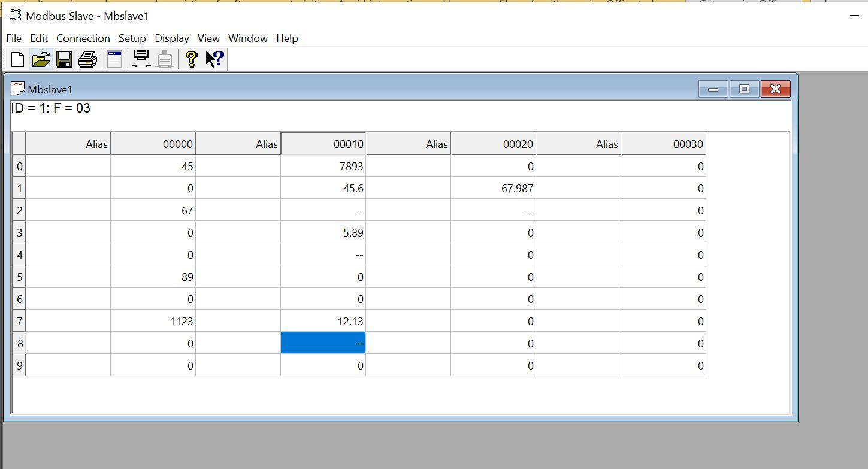868x469 pixels.
Task: Select row header 5
Action: coord(19,277)
